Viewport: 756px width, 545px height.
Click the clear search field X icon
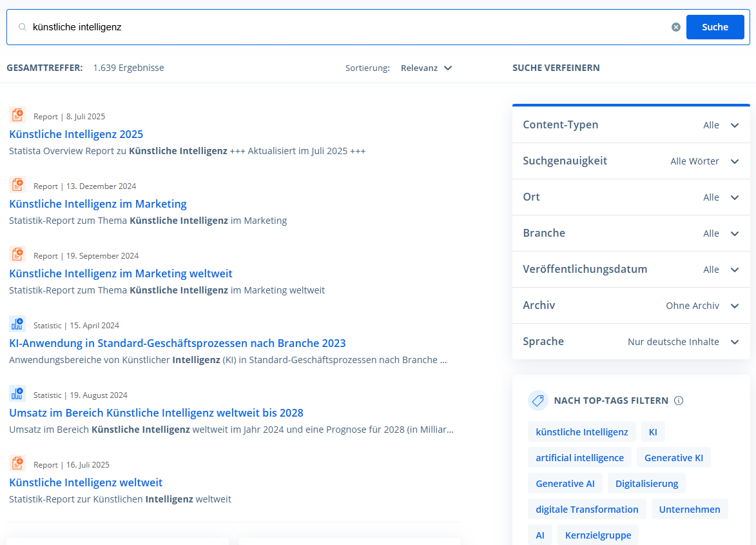[x=675, y=27]
